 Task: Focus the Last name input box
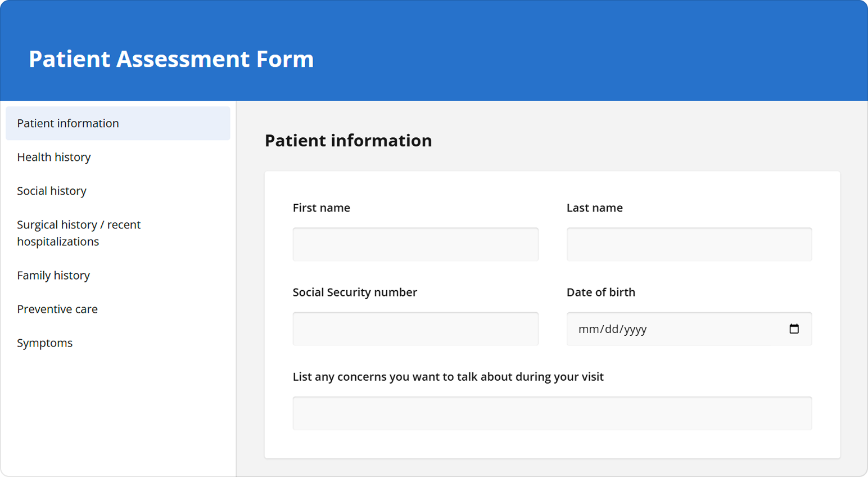point(689,244)
